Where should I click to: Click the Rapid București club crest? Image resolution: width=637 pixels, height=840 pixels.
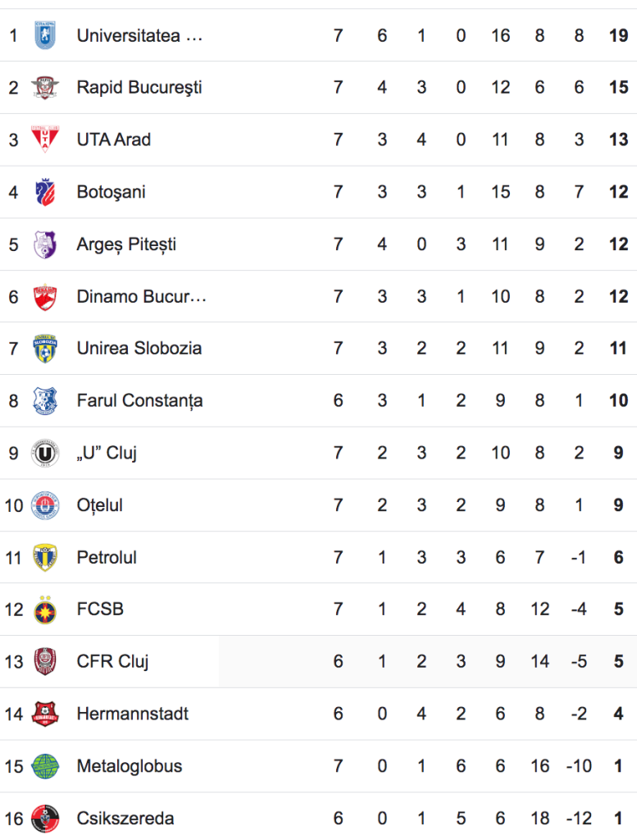pyautogui.click(x=45, y=87)
